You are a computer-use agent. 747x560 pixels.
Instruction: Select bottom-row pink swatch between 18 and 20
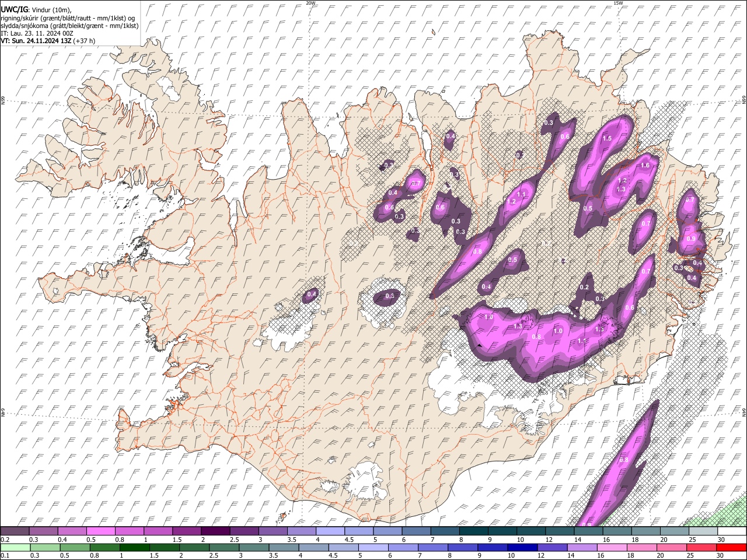[643, 547]
